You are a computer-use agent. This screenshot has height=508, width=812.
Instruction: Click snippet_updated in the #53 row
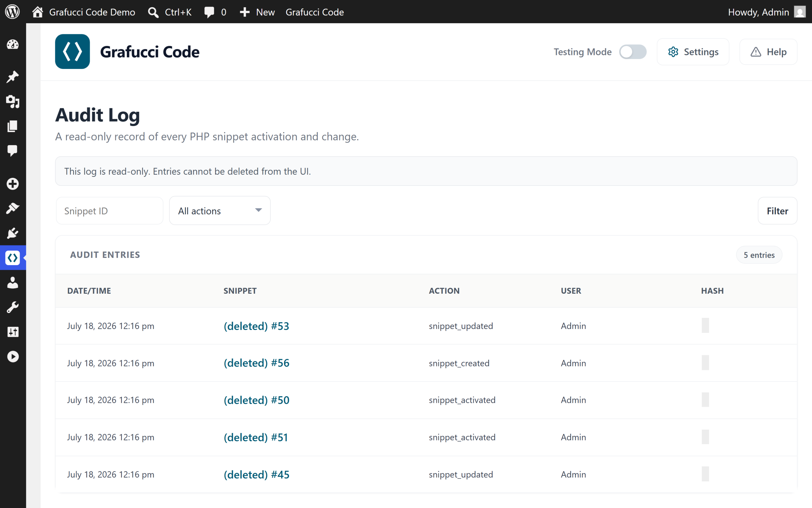[x=461, y=326]
